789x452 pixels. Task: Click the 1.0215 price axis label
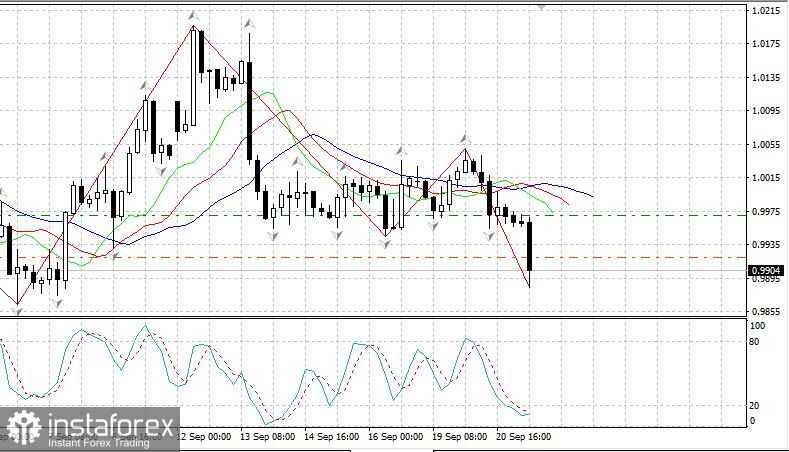pos(765,11)
